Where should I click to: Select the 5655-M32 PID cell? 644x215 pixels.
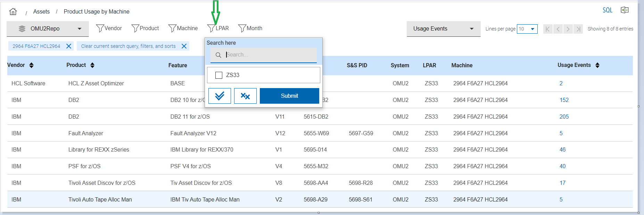point(316,166)
